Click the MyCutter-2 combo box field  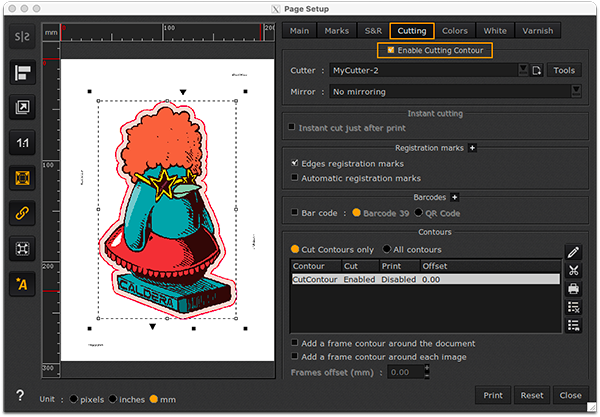424,70
